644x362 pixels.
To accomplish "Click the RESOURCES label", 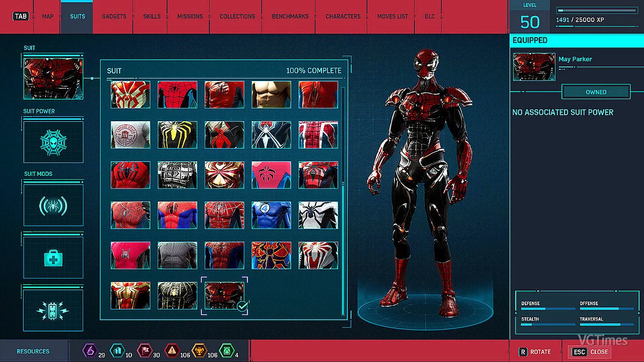I will 33,352.
